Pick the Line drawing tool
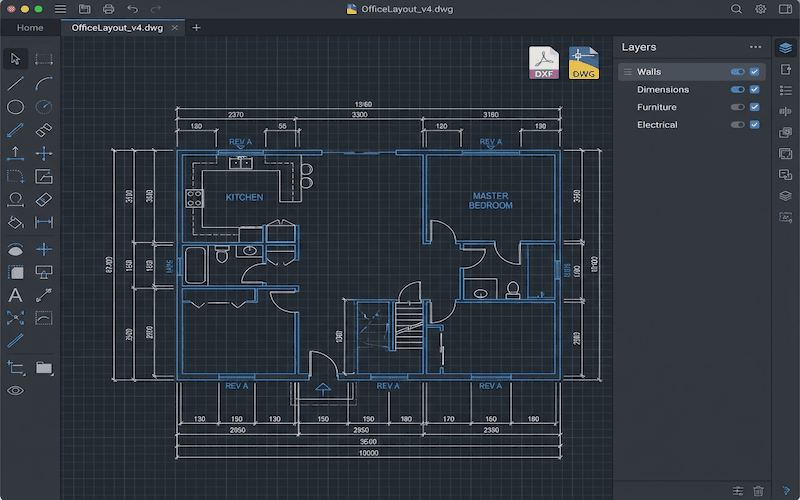Viewport: 800px width, 500px height. pos(15,83)
